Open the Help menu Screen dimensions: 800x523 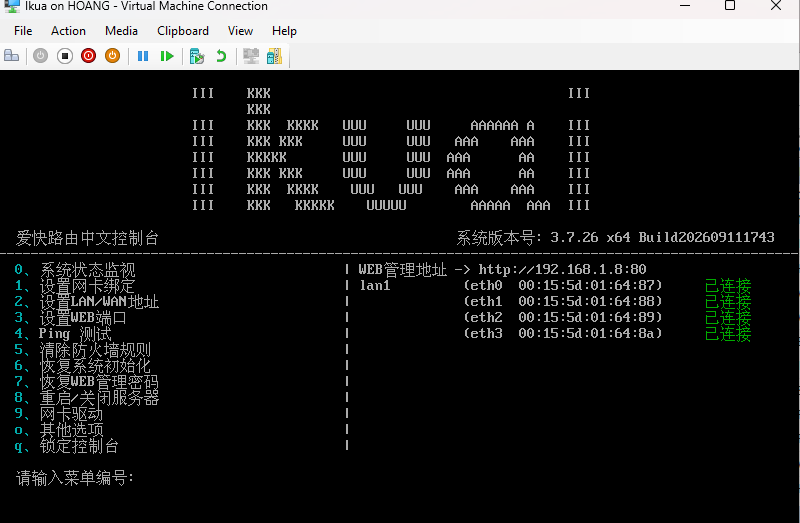pos(284,31)
